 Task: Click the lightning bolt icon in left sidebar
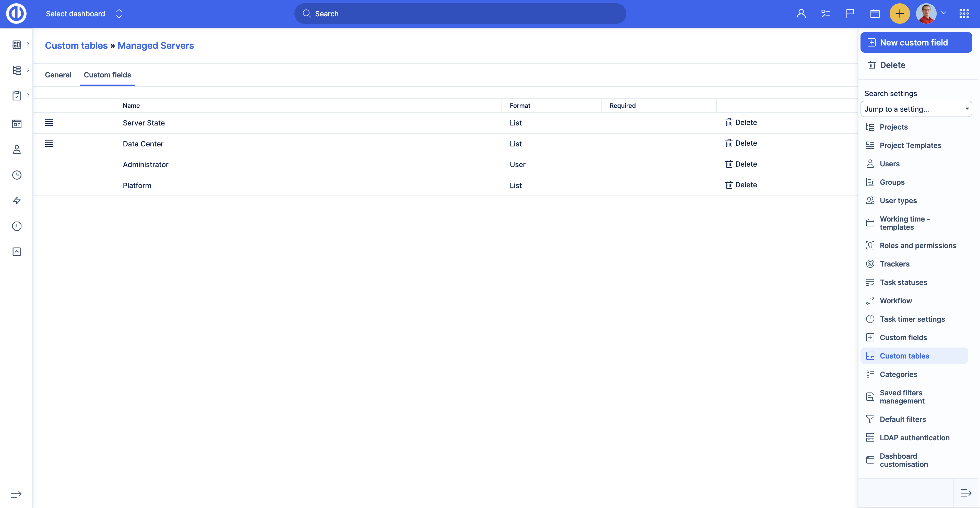click(17, 201)
